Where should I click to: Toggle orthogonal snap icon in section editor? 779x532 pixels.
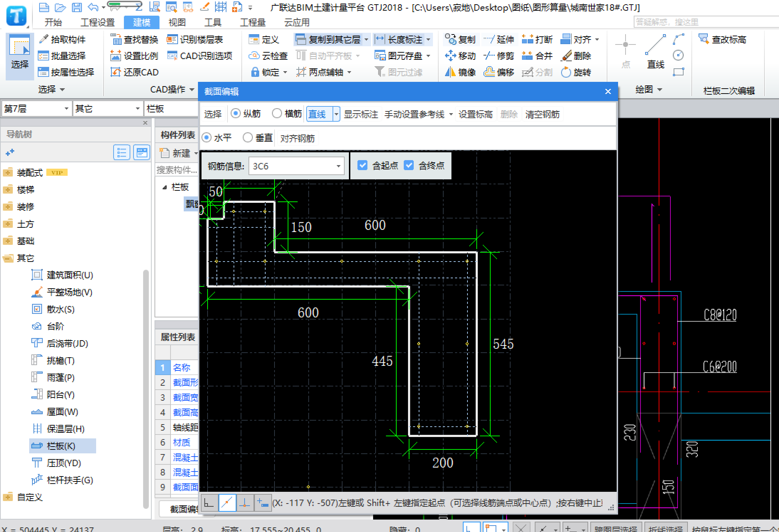pyautogui.click(x=209, y=503)
